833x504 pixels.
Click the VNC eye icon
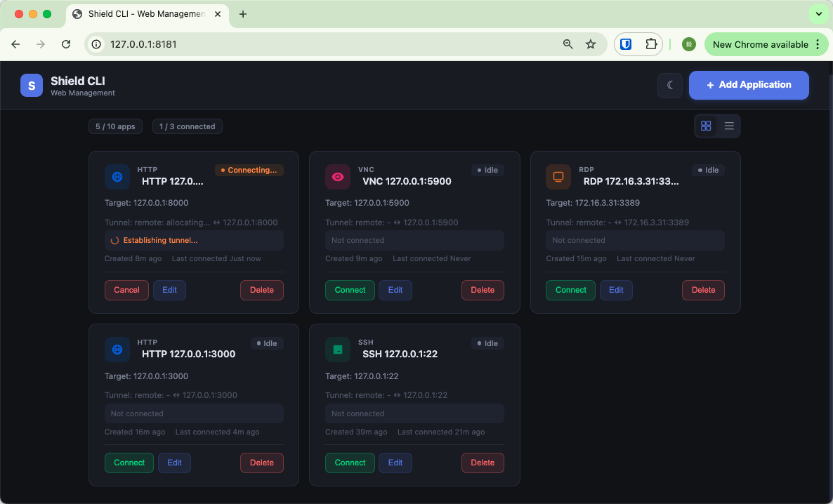tap(338, 177)
